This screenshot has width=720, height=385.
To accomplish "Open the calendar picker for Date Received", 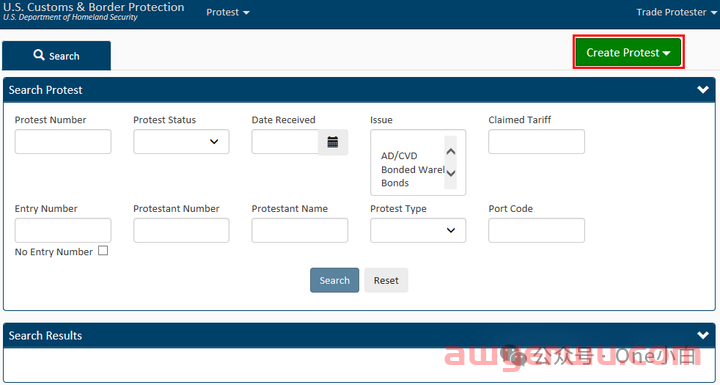I will tap(333, 142).
